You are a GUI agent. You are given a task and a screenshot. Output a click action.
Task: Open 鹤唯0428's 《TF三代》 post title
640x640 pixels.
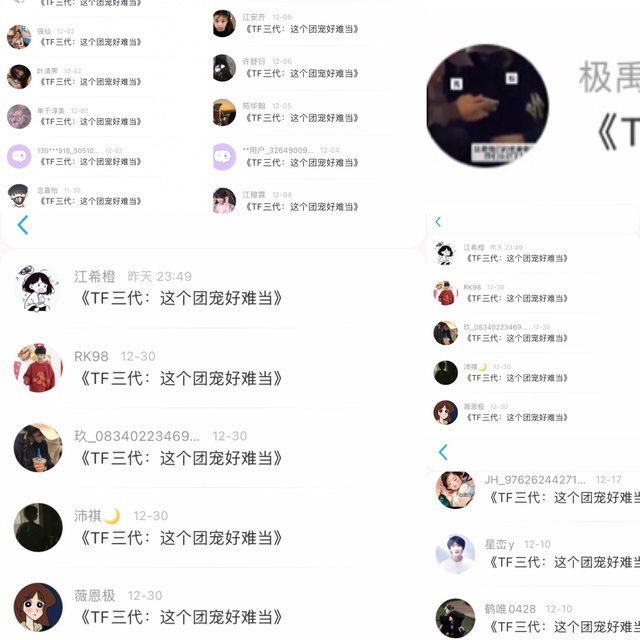point(564,627)
